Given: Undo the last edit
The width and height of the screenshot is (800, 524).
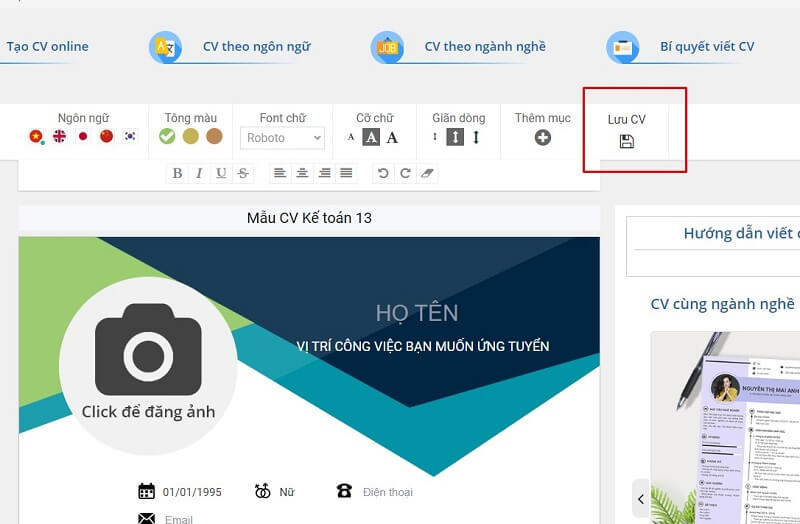Looking at the screenshot, I should (382, 173).
